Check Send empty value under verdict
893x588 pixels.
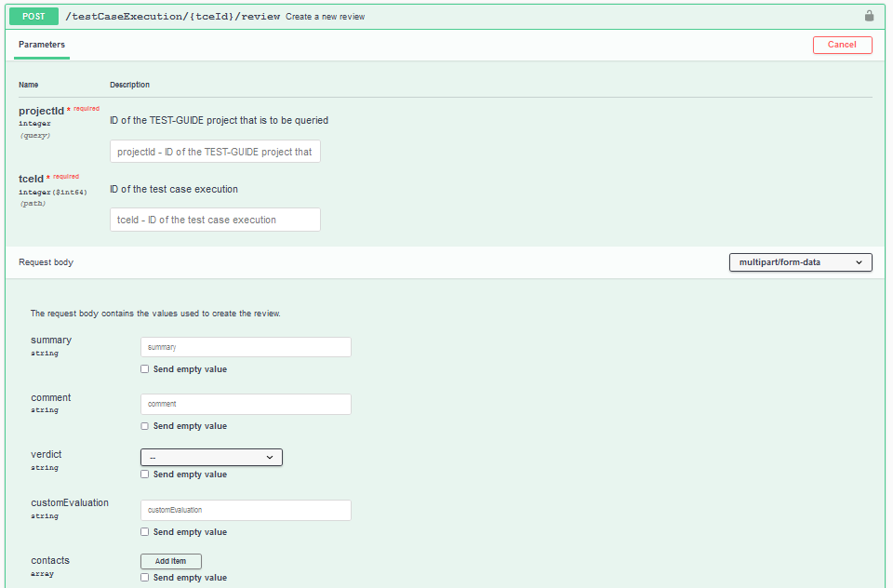(144, 474)
